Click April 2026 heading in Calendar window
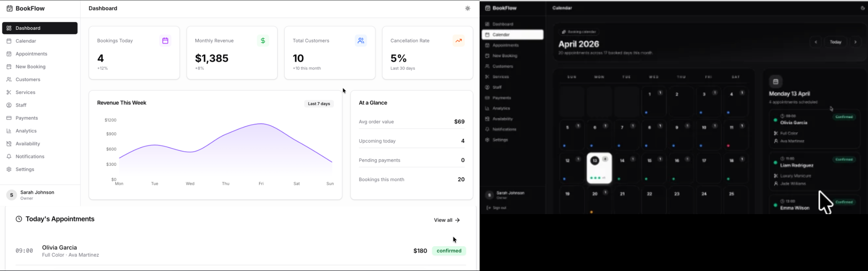Image resolution: width=868 pixels, height=271 pixels. pos(579,44)
